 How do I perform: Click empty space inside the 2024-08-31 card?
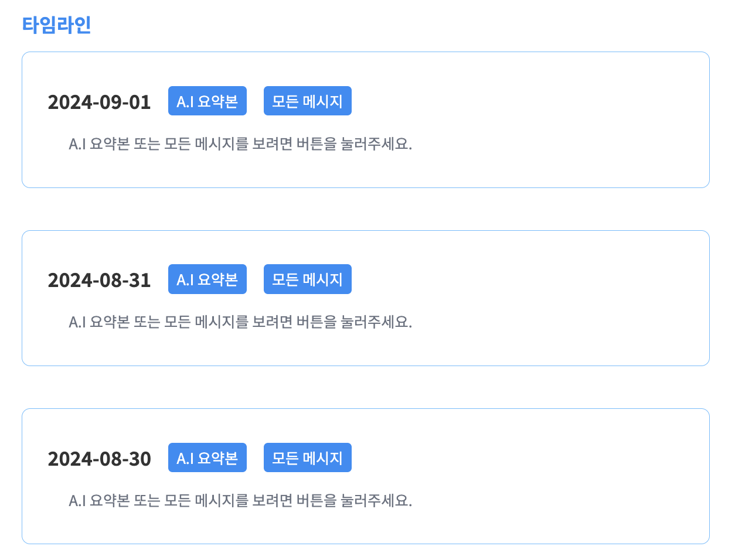[557, 296]
